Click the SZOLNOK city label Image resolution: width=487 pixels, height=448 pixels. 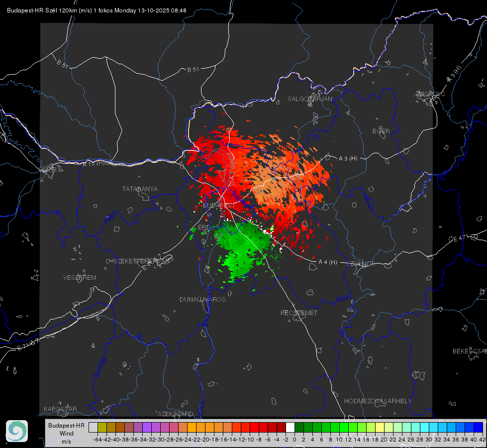pyautogui.click(x=361, y=264)
